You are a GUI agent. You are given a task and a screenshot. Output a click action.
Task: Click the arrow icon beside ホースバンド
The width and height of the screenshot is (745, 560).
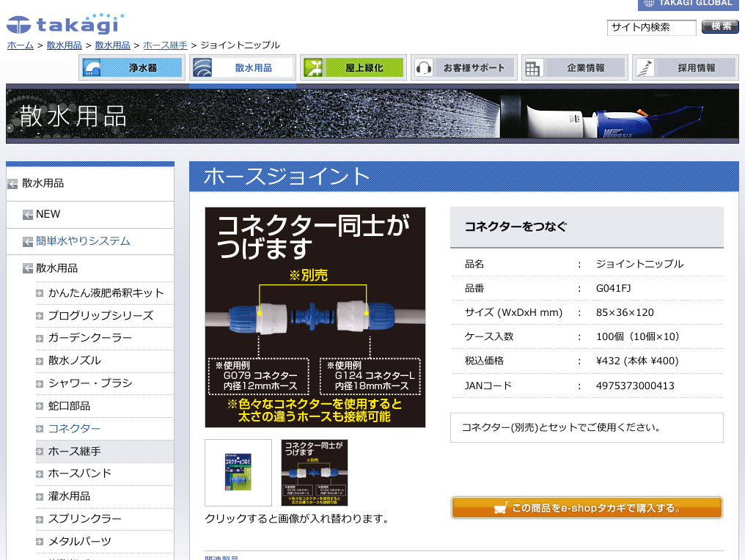point(40,474)
